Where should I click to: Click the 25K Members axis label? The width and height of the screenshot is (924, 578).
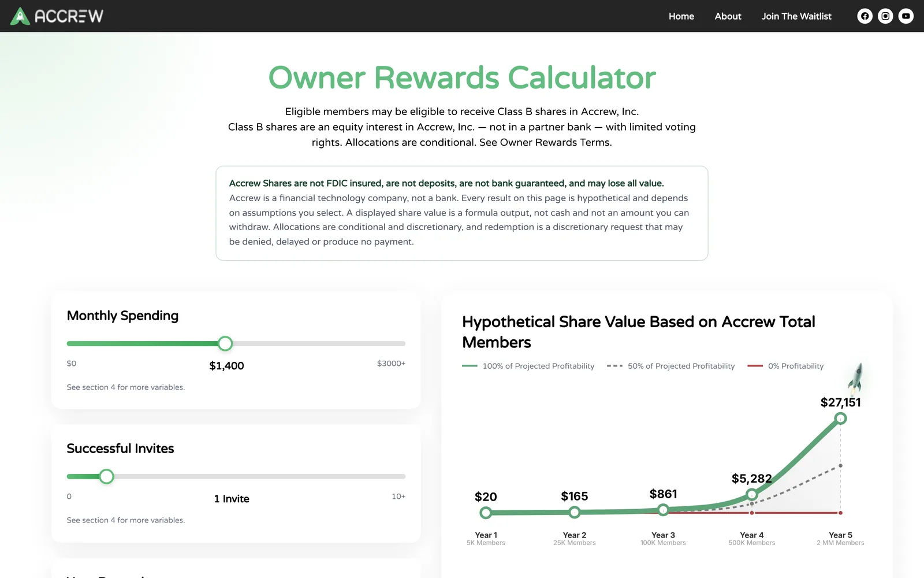(x=575, y=543)
